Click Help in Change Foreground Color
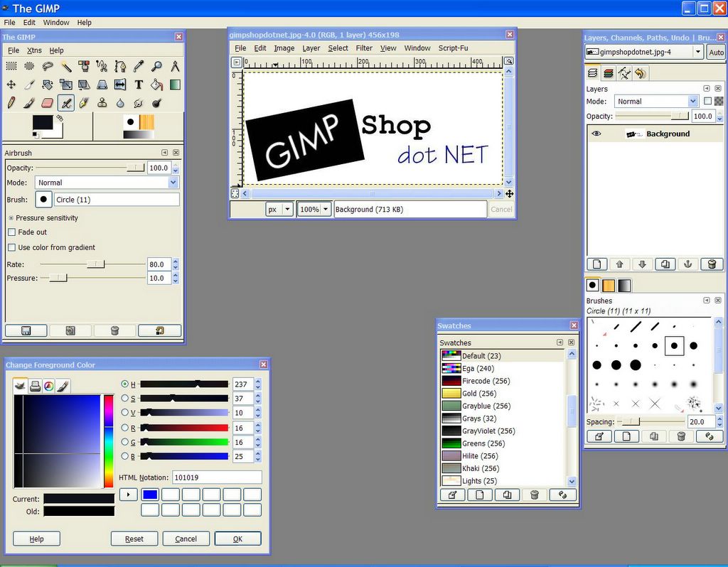The image size is (728, 567). 36,539
